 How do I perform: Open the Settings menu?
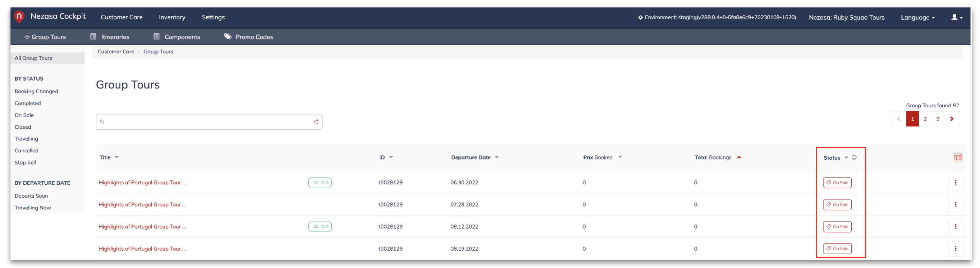pos(213,17)
